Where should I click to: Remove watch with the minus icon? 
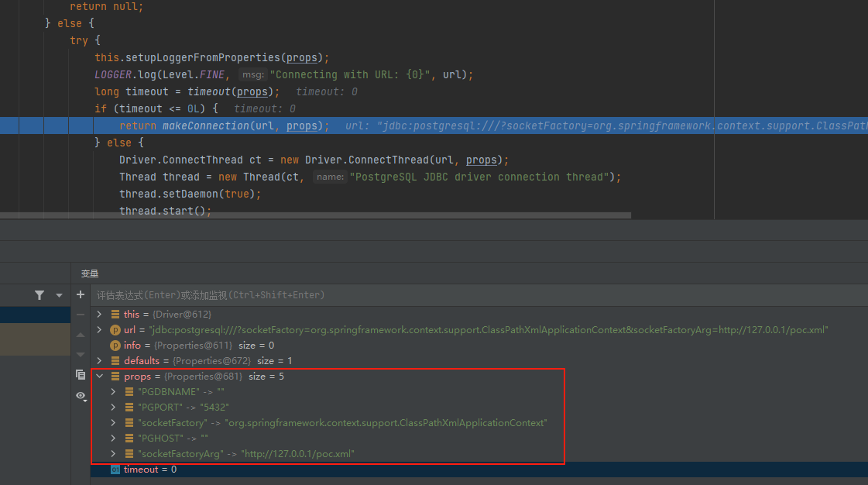tap(81, 315)
